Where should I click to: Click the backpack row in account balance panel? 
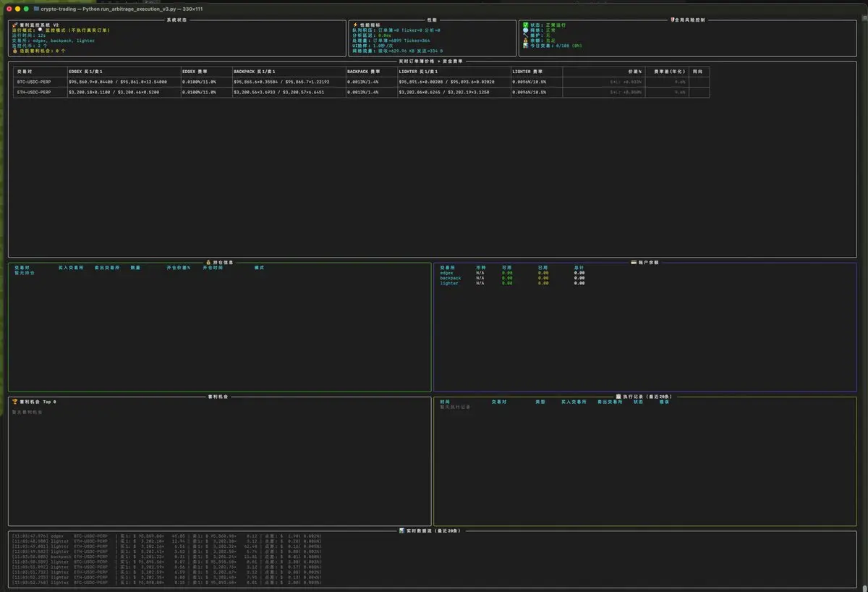pos(450,278)
